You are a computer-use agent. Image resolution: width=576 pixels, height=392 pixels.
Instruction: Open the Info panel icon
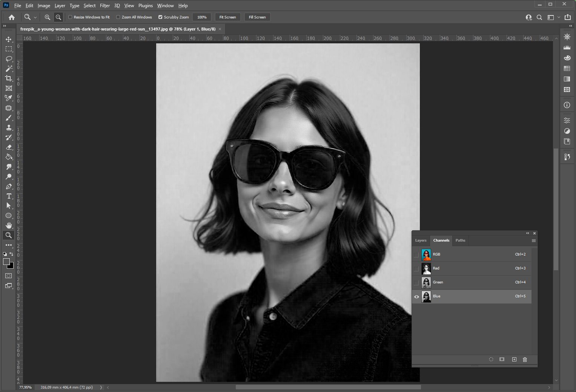point(567,105)
